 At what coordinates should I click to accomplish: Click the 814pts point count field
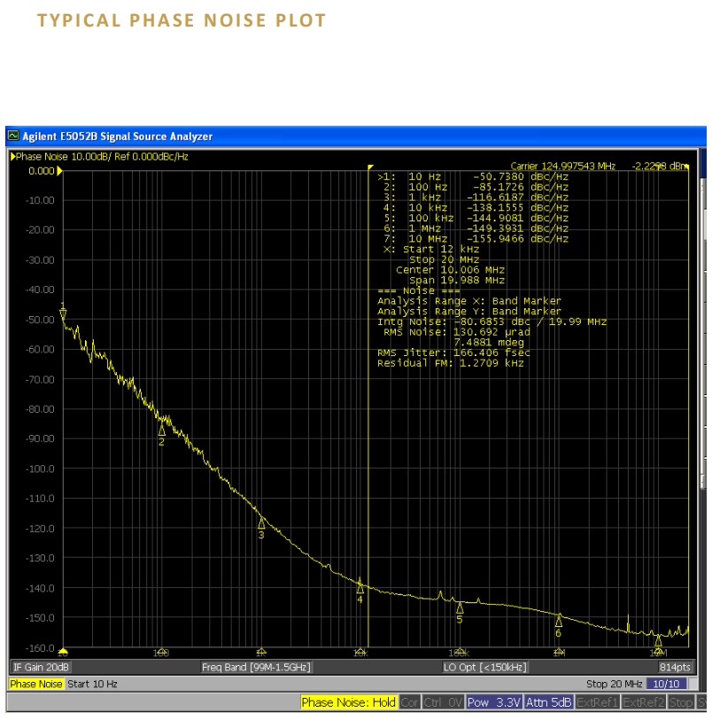pyautogui.click(x=675, y=667)
